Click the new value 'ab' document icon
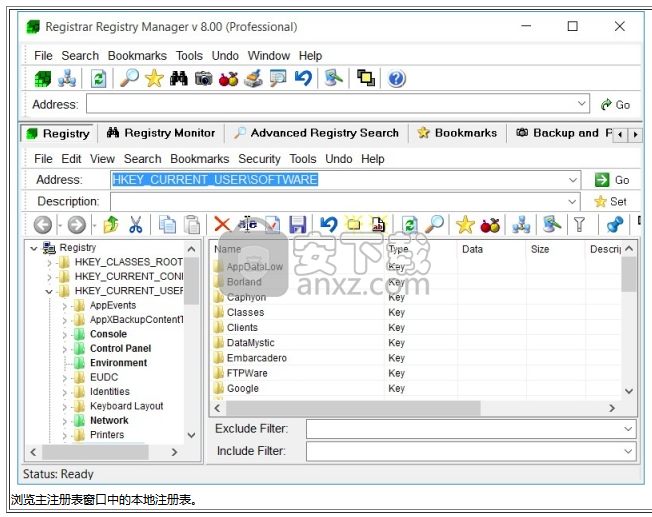 pyautogui.click(x=378, y=225)
